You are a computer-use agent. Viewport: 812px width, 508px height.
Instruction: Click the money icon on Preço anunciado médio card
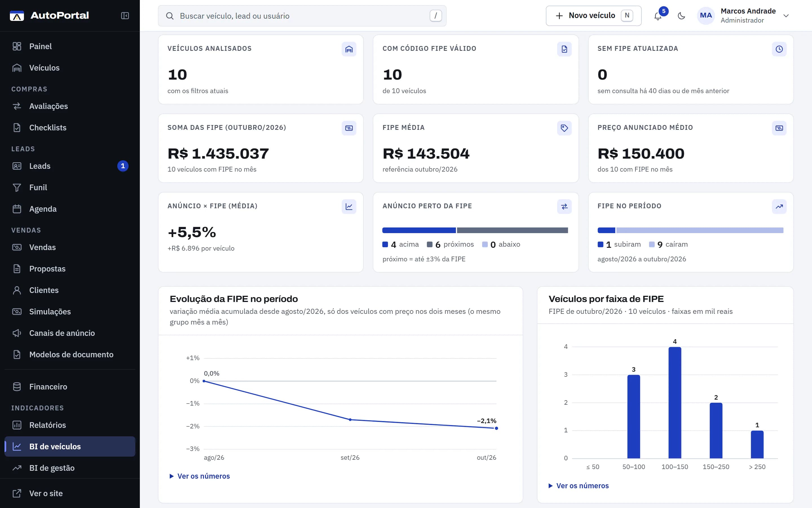779,128
